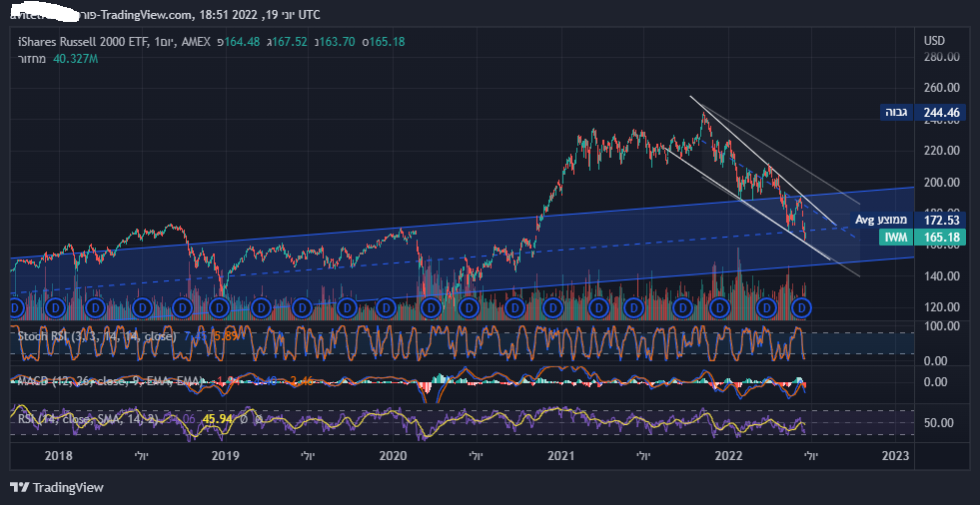This screenshot has height=505, width=980.
Task: Click the high price value 167.52
Action: (290, 42)
